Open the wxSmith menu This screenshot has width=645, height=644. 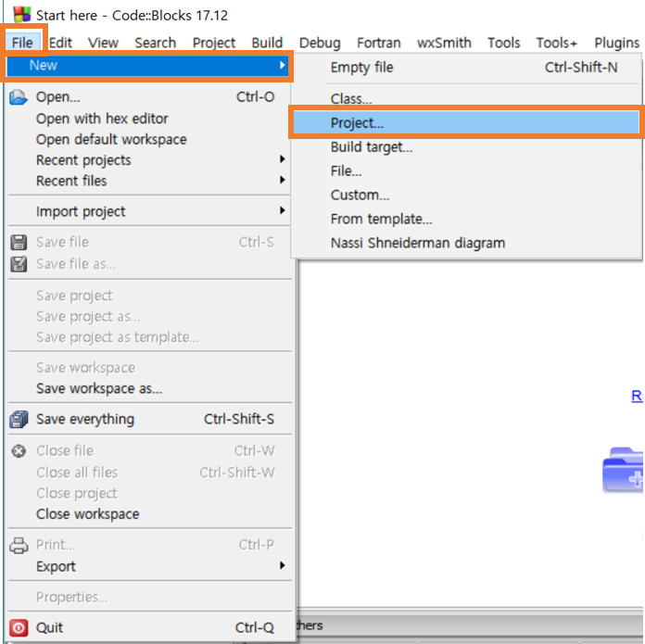pos(444,43)
